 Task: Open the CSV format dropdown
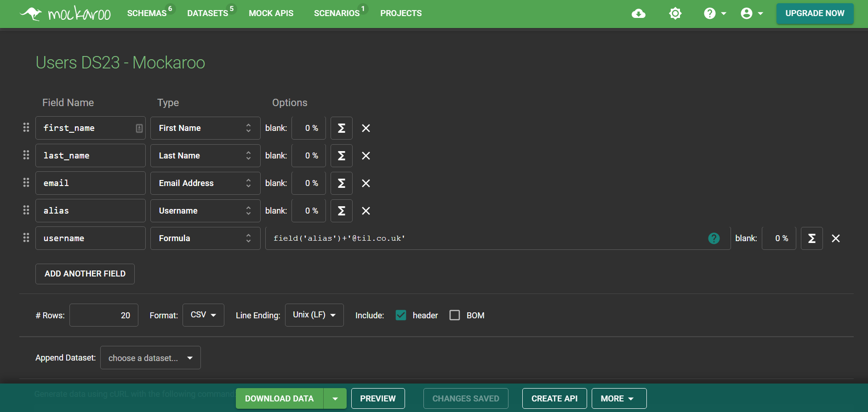click(203, 315)
